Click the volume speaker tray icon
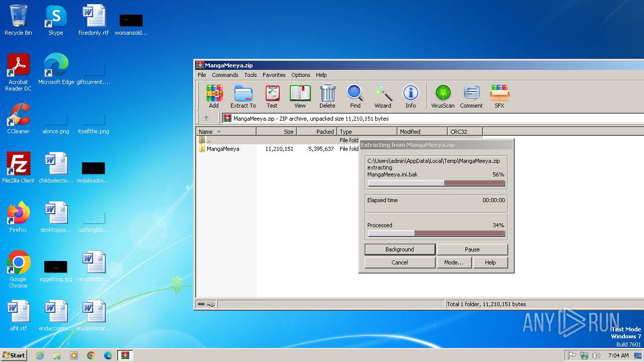The image size is (644, 362). pyautogui.click(x=596, y=355)
